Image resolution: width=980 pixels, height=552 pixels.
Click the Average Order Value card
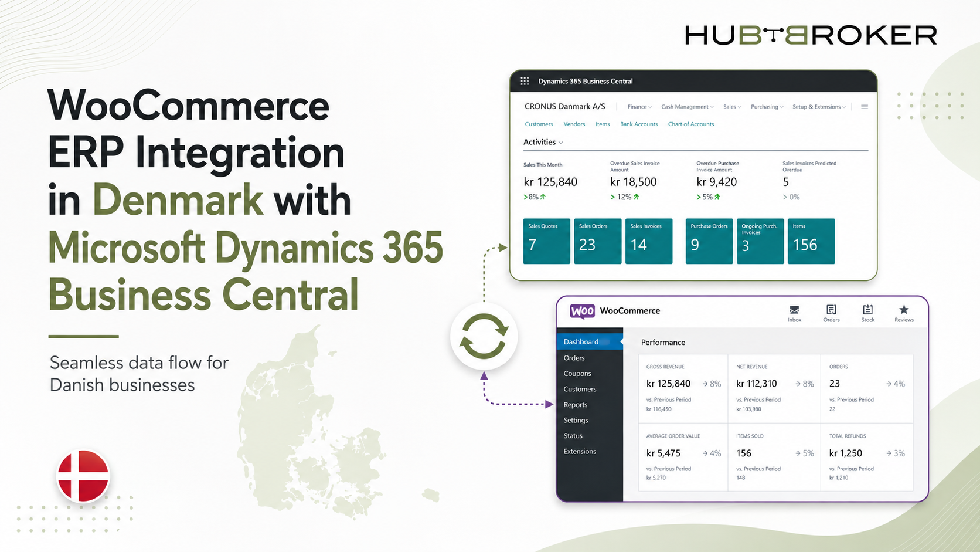(683, 457)
